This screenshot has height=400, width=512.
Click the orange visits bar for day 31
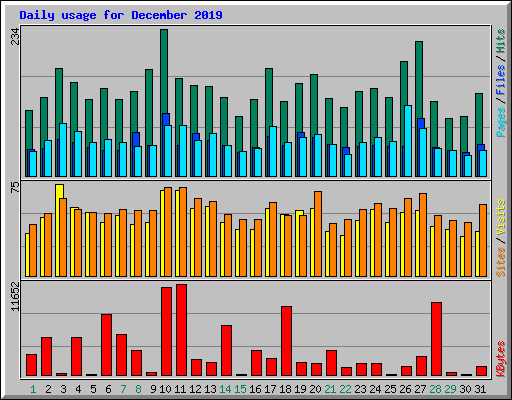click(x=483, y=240)
